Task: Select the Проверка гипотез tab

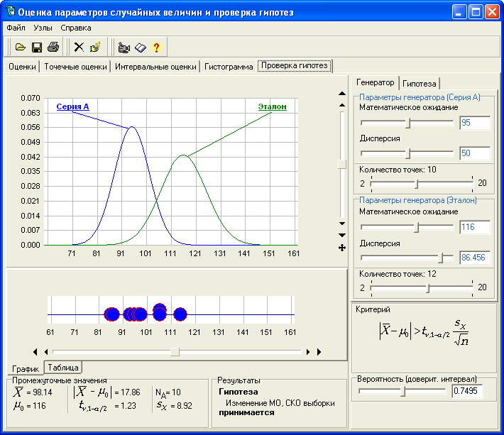Action: (x=295, y=65)
